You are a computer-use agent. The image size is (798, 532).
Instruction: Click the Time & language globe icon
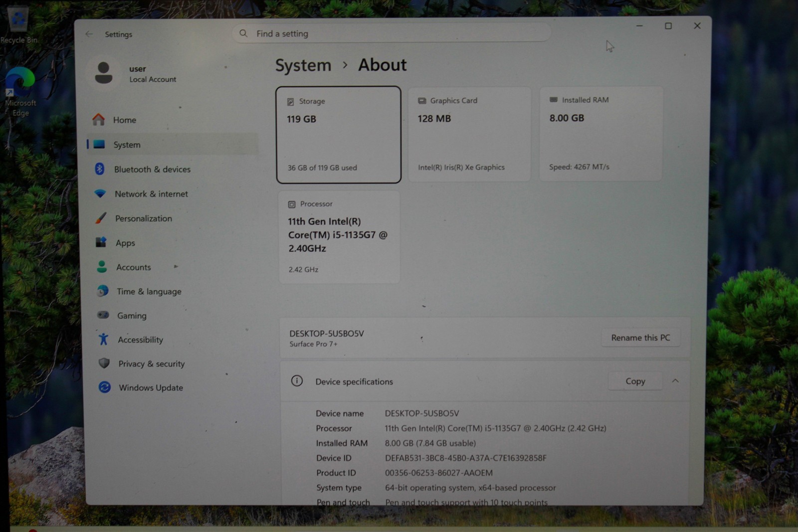tap(103, 291)
